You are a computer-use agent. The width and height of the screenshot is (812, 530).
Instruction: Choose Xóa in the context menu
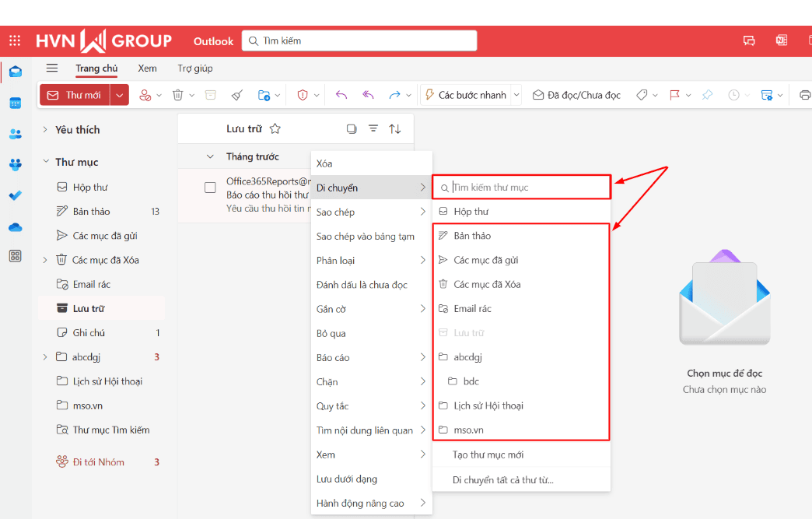click(371, 163)
